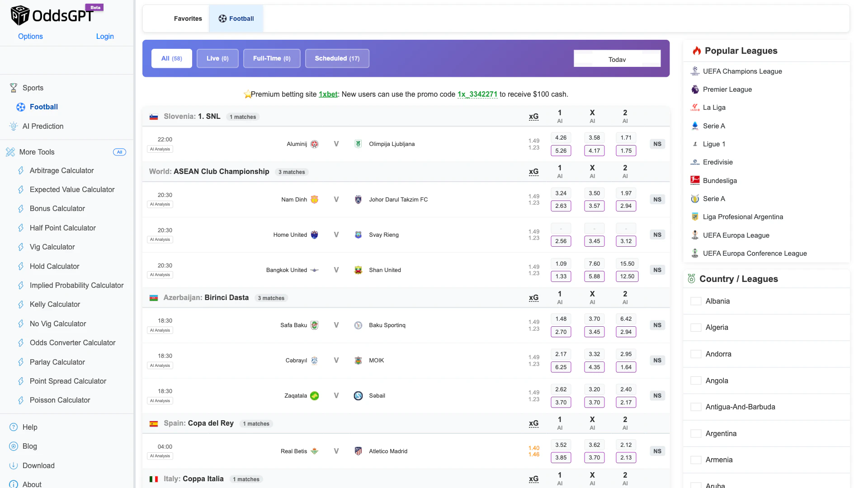This screenshot has width=868, height=488.
Task: Tick the Algeria checkbox
Action: (696, 328)
